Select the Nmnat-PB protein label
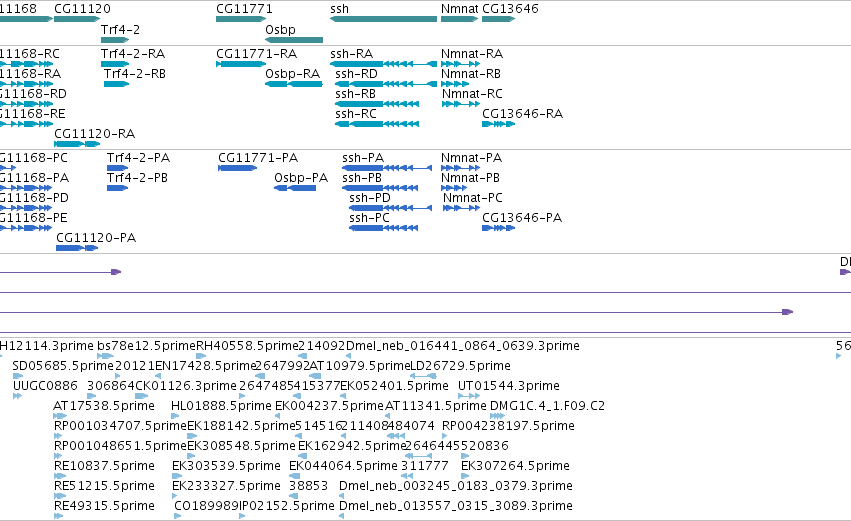 point(470,178)
